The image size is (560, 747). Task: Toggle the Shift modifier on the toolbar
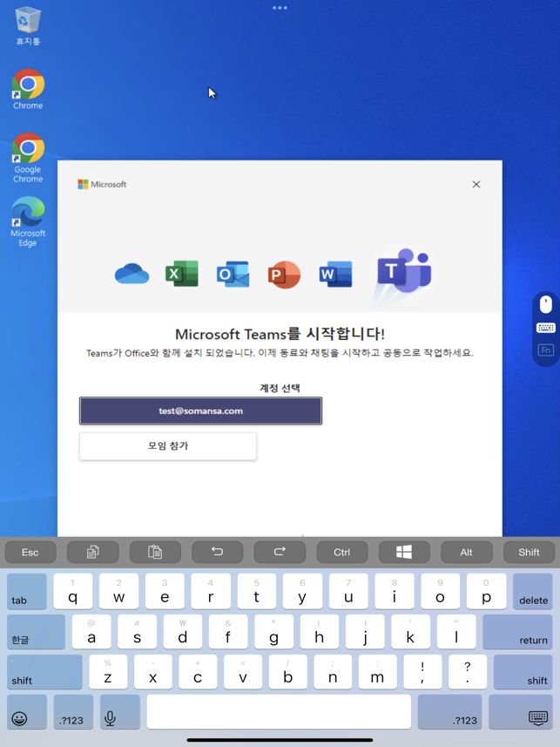point(529,552)
